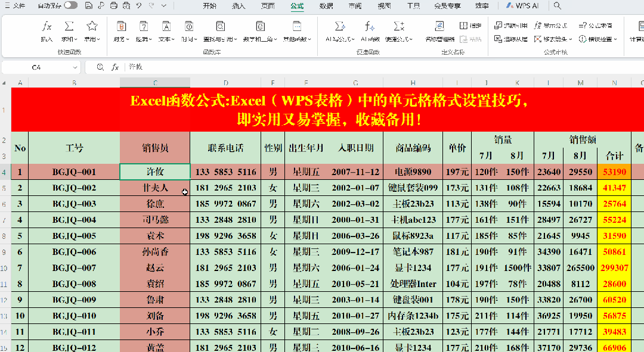Click the search magnifier icon beside WPS AI
This screenshot has width=644, height=352.
(x=558, y=6)
